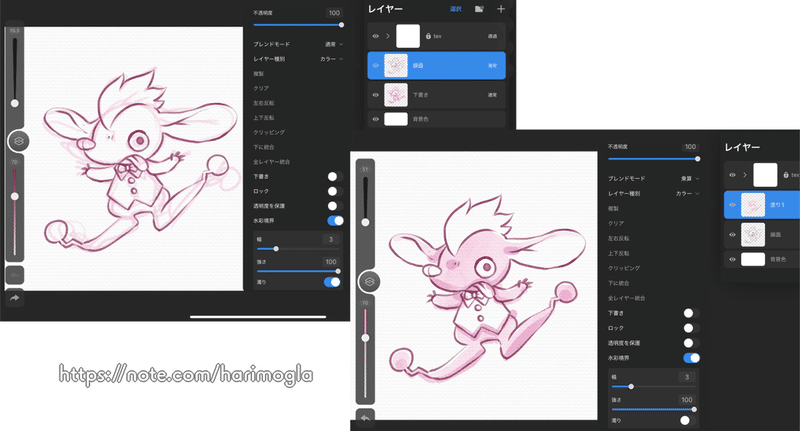Viewport: 800px width, 431px height.
Task: Disable the 水彩境界 switch in the right window
Action: click(691, 358)
